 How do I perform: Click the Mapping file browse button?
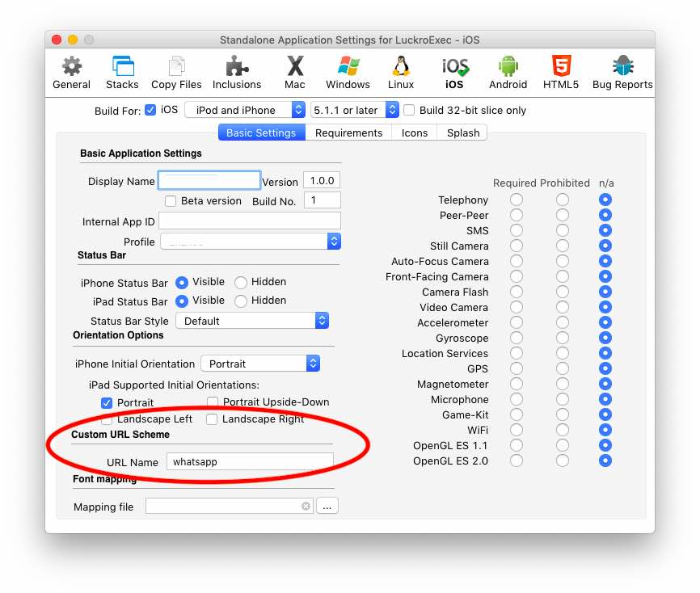327,507
